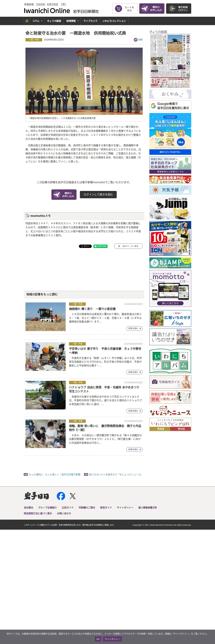
Task: Expand the コラム dropdown menu
Action: pos(37,21)
